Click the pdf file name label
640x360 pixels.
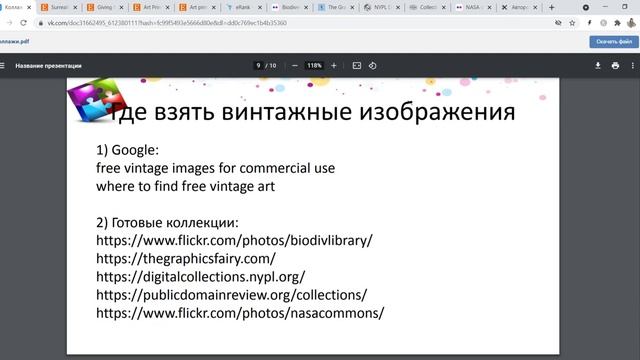15,42
